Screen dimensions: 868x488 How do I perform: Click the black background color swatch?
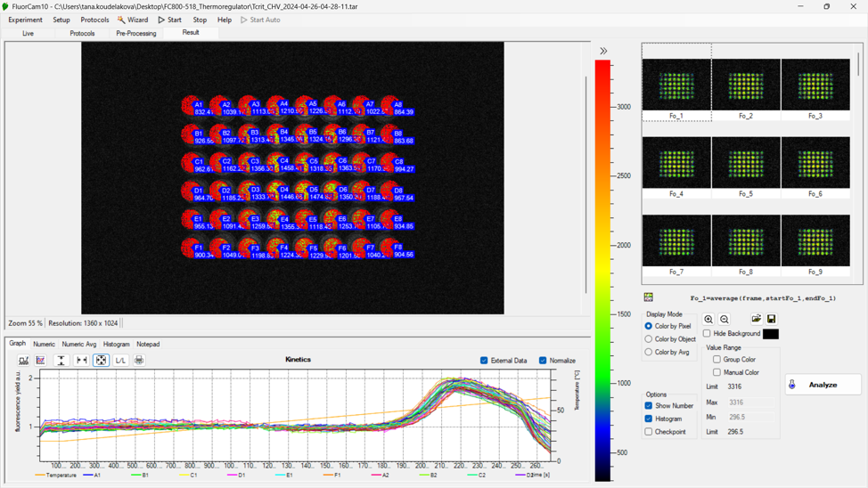tap(771, 334)
